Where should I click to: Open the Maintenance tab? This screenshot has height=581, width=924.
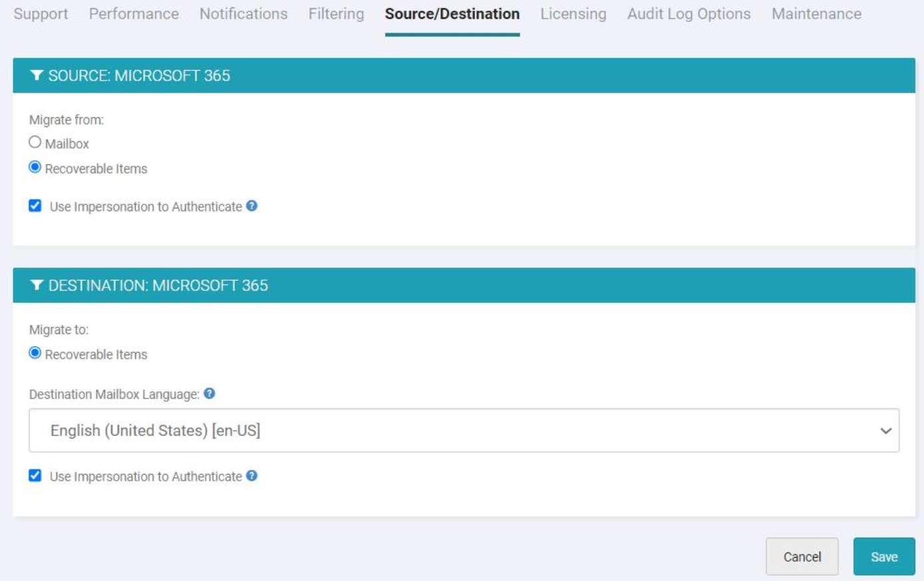(x=816, y=14)
